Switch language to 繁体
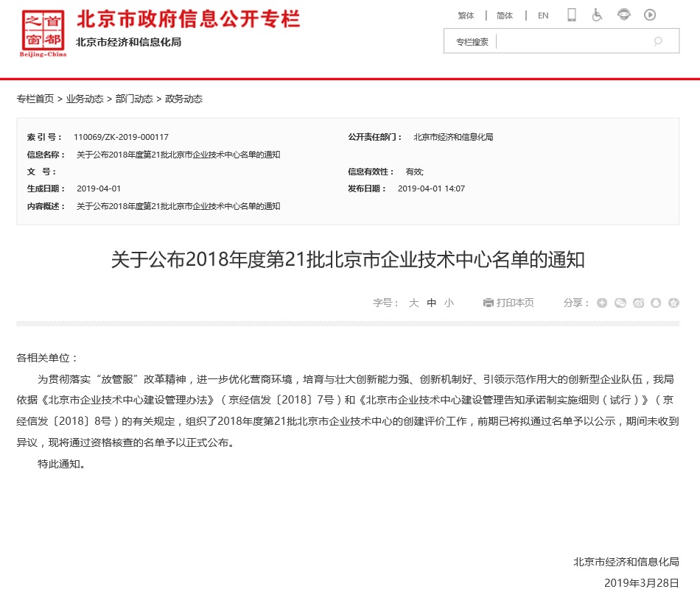Screen dimensions: 700x603 tap(466, 15)
